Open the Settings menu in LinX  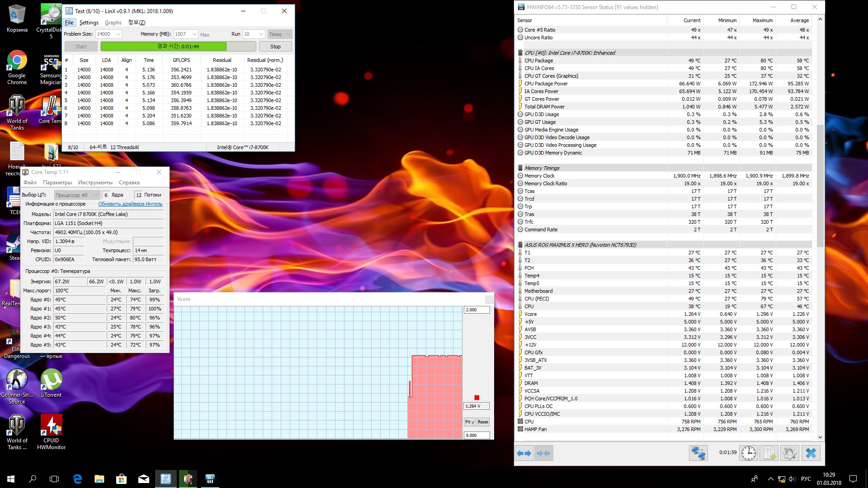click(89, 23)
